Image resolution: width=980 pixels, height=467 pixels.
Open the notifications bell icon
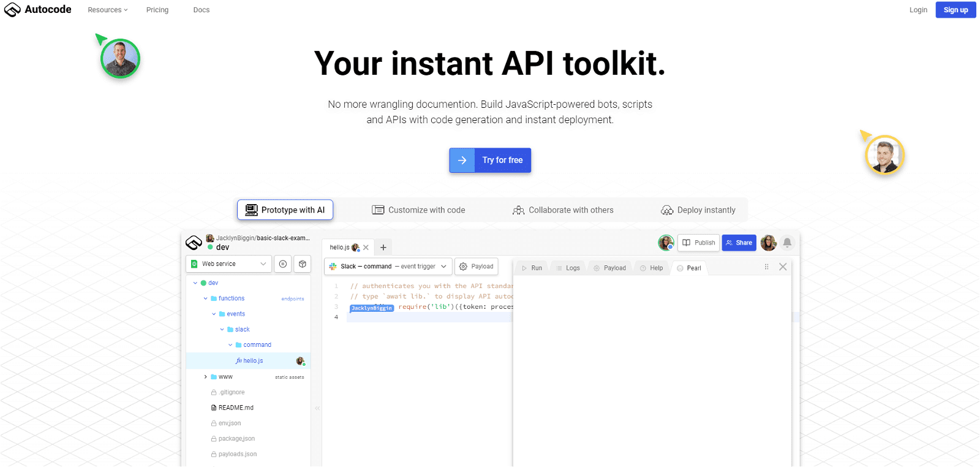coord(787,243)
